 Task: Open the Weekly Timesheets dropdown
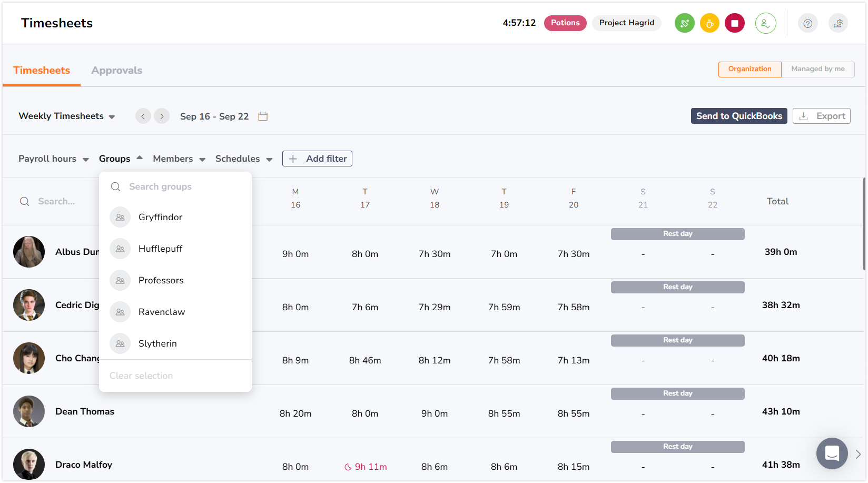coord(67,116)
